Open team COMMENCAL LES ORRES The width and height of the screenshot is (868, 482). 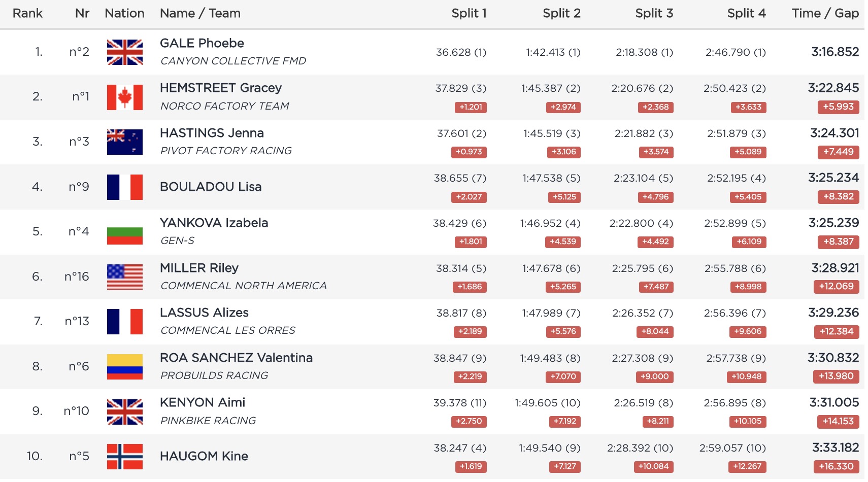click(x=227, y=330)
